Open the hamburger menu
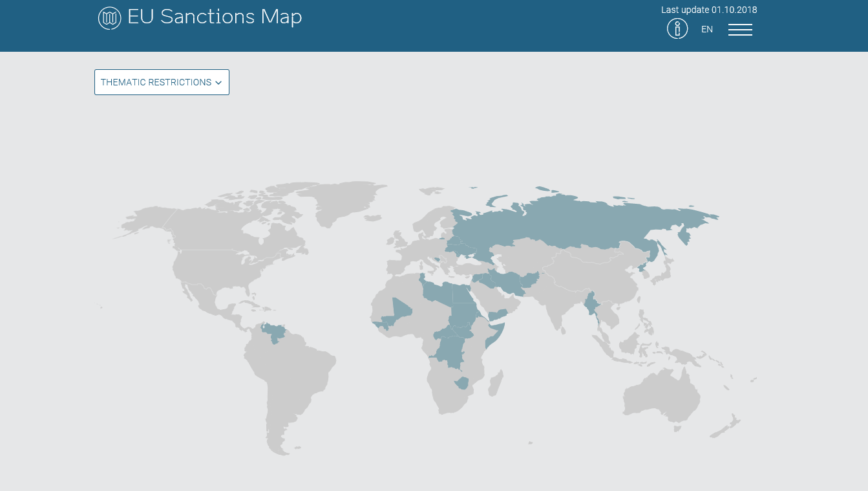The width and height of the screenshot is (868, 491). tap(740, 30)
